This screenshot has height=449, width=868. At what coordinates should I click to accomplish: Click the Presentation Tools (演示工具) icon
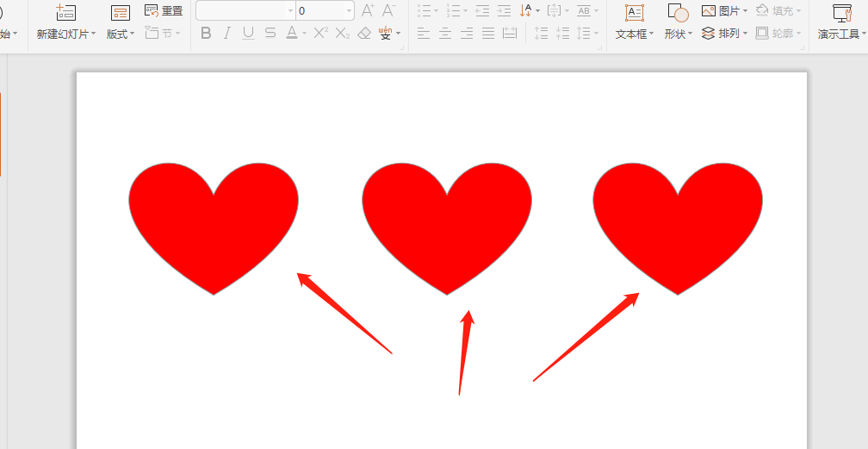(842, 13)
